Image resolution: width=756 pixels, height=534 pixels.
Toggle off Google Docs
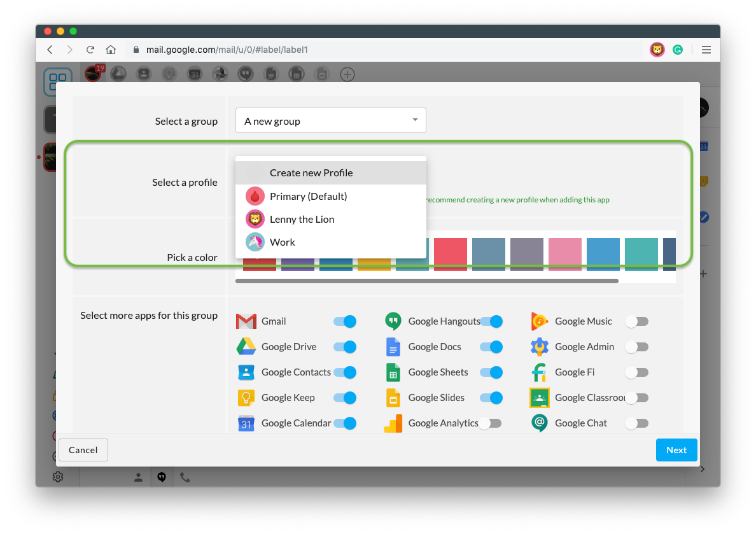point(491,347)
